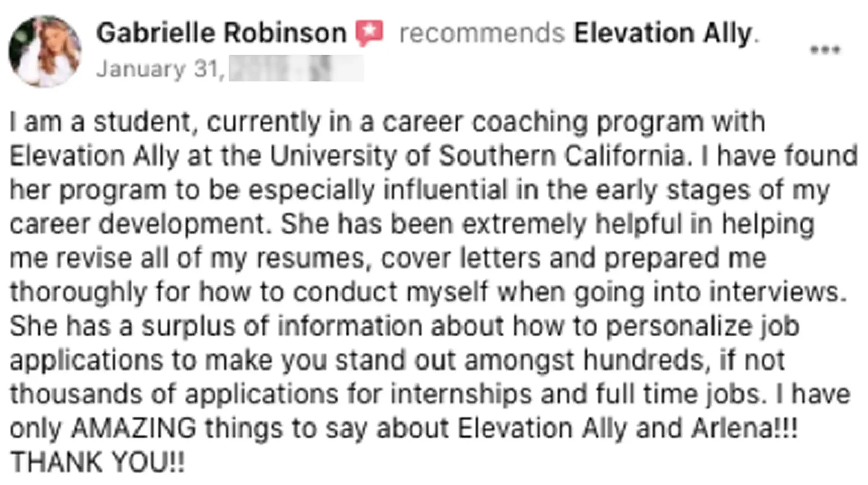This screenshot has height=485, width=868.
Task: Click 'personalize job' at the line end
Action: 703,326
